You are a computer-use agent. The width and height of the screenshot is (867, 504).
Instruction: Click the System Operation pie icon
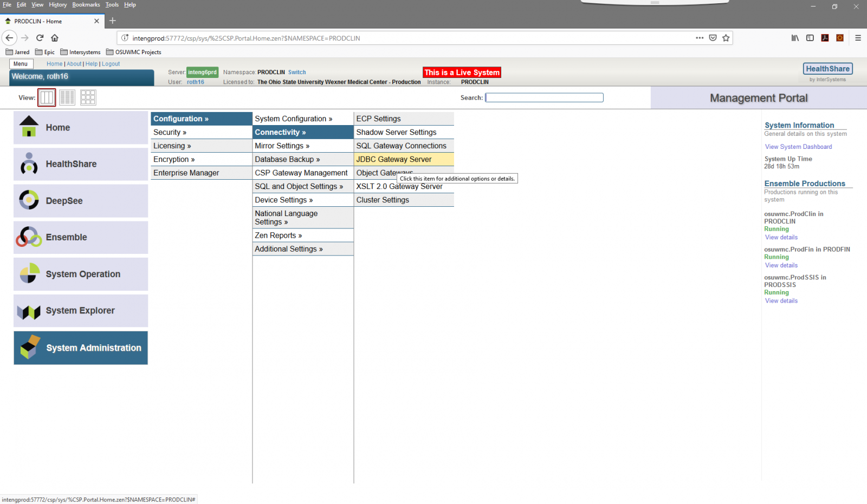[x=29, y=273]
